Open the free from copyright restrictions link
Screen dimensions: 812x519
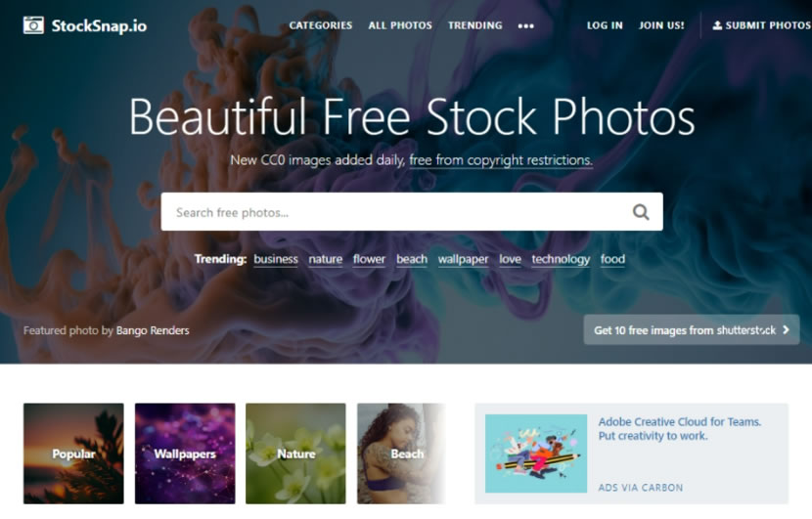(501, 160)
